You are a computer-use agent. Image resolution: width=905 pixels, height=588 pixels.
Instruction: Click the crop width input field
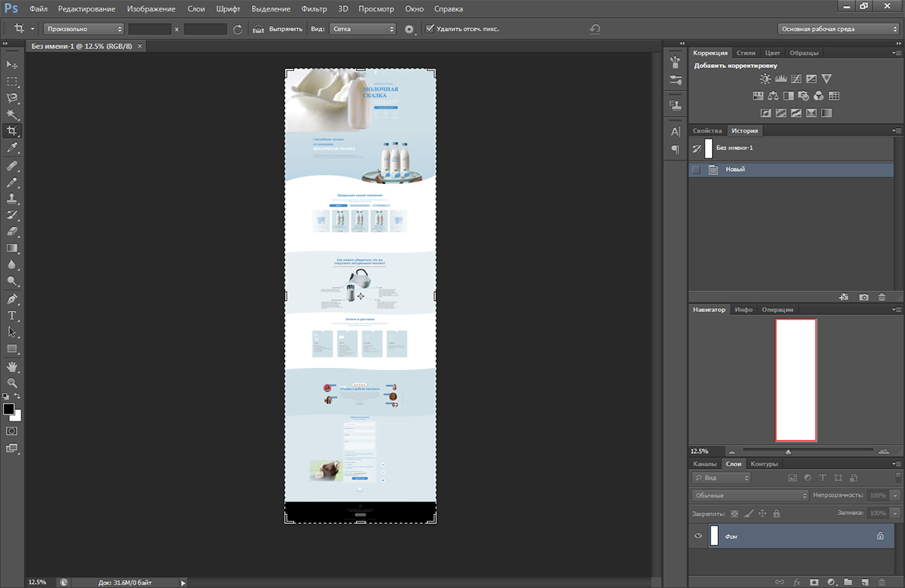[x=149, y=29]
